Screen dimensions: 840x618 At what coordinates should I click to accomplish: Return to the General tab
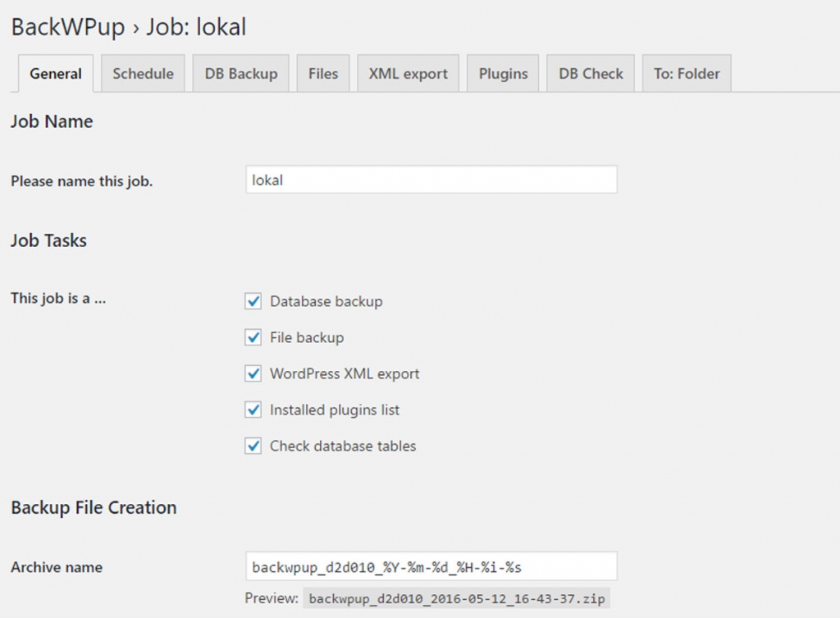(x=54, y=73)
